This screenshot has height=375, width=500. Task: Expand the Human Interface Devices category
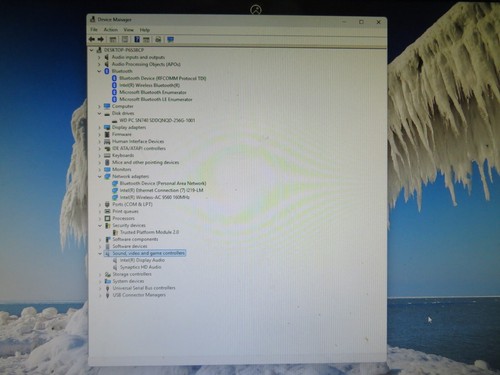point(99,141)
